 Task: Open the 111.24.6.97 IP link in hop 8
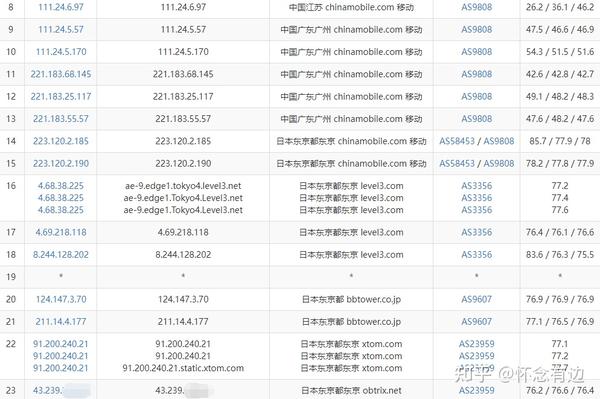pos(61,7)
